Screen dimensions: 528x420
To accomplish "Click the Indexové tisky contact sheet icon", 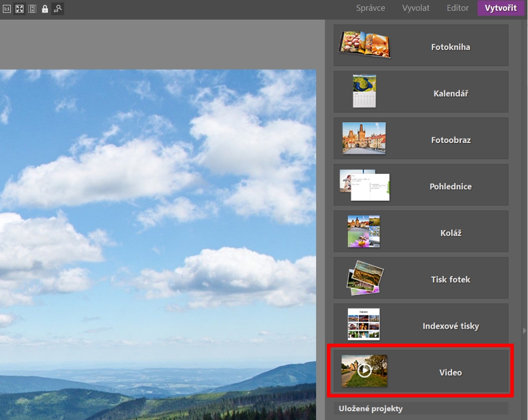I will 364,325.
